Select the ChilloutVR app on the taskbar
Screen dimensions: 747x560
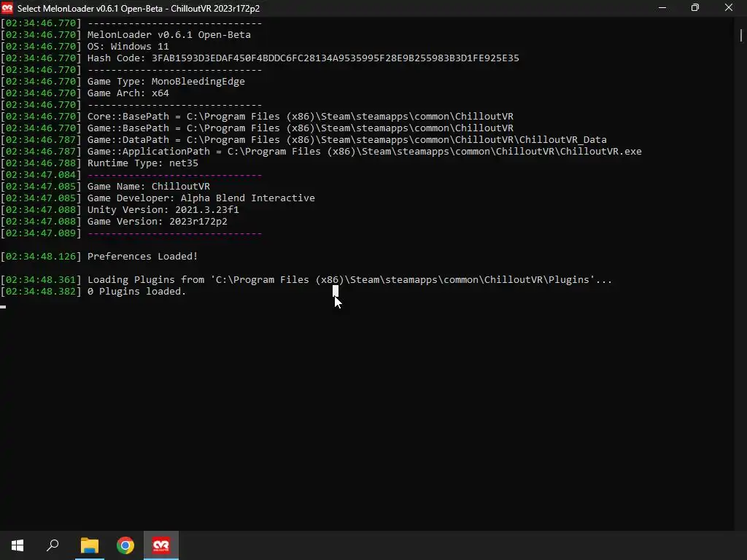tap(161, 545)
